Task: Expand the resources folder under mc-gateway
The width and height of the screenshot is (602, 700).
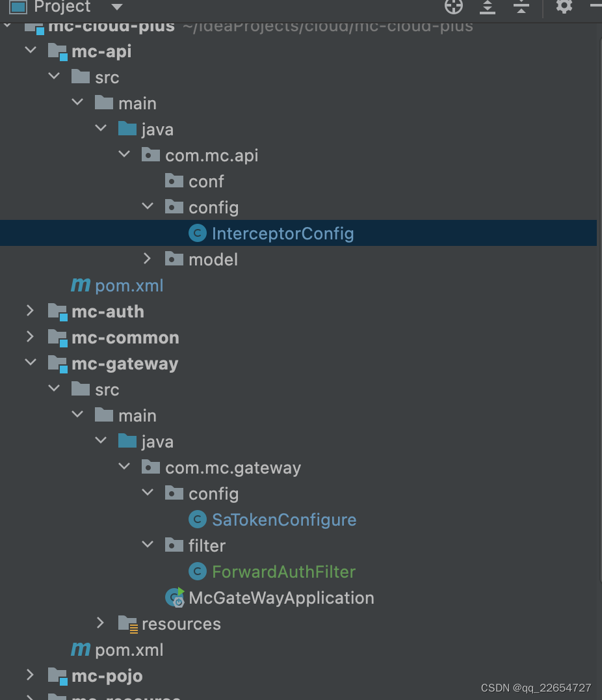Action: 101,623
